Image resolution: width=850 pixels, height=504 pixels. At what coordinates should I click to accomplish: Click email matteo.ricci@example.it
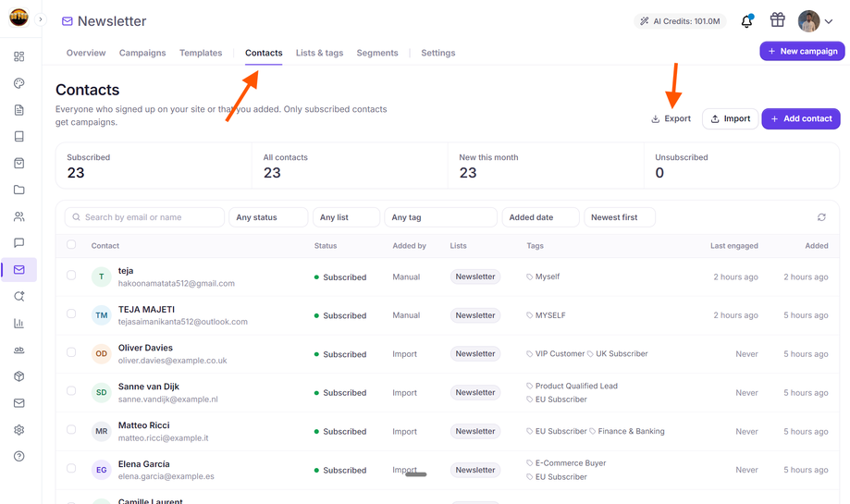pyautogui.click(x=163, y=438)
